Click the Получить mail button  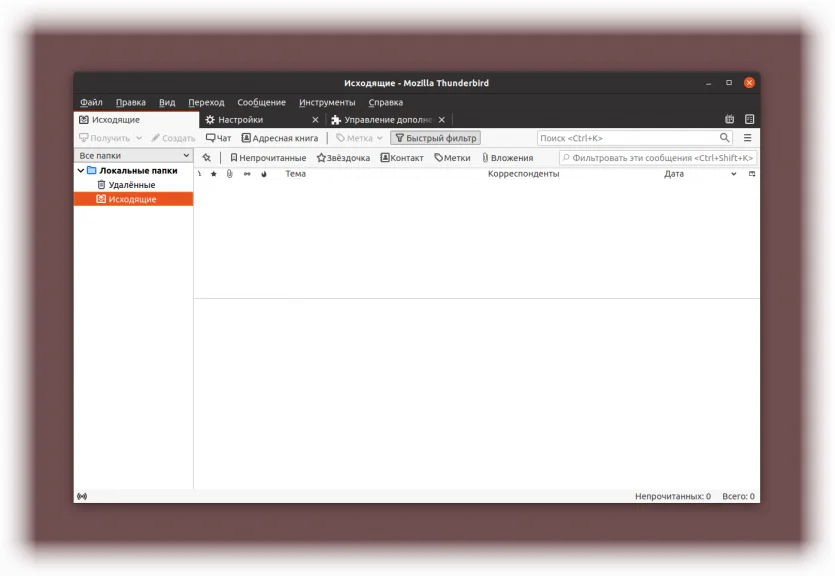(x=104, y=138)
